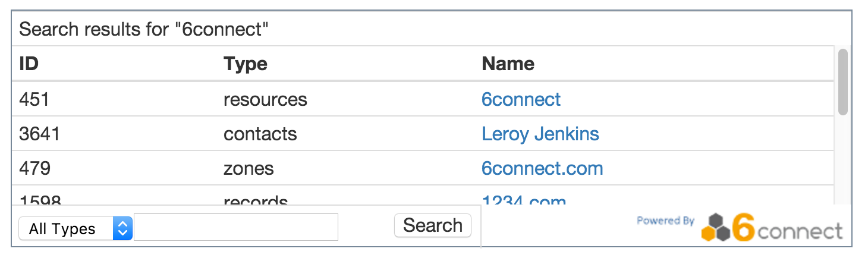
Task: Open the Leroy Jenkins contact link
Action: click(540, 134)
